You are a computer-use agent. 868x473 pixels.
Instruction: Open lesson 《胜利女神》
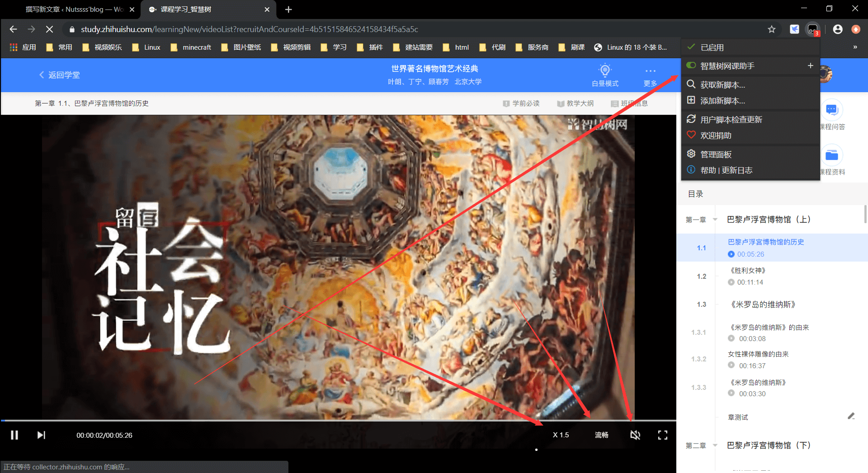748,271
